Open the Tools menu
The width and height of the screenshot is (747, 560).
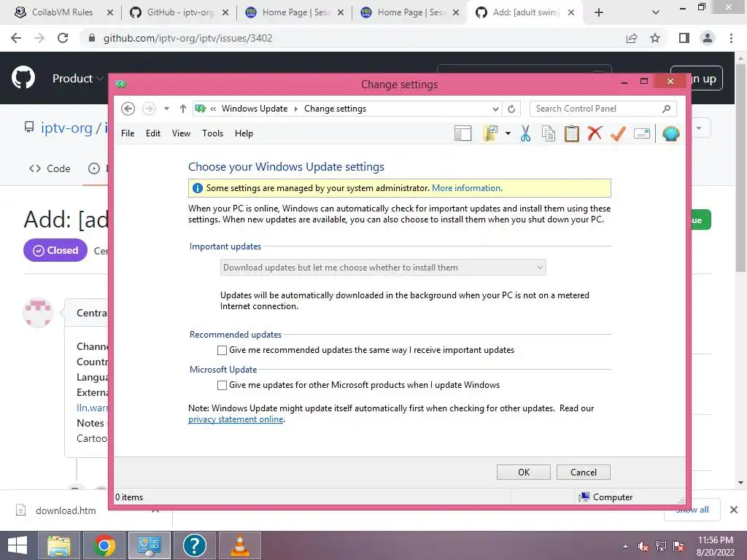(212, 133)
